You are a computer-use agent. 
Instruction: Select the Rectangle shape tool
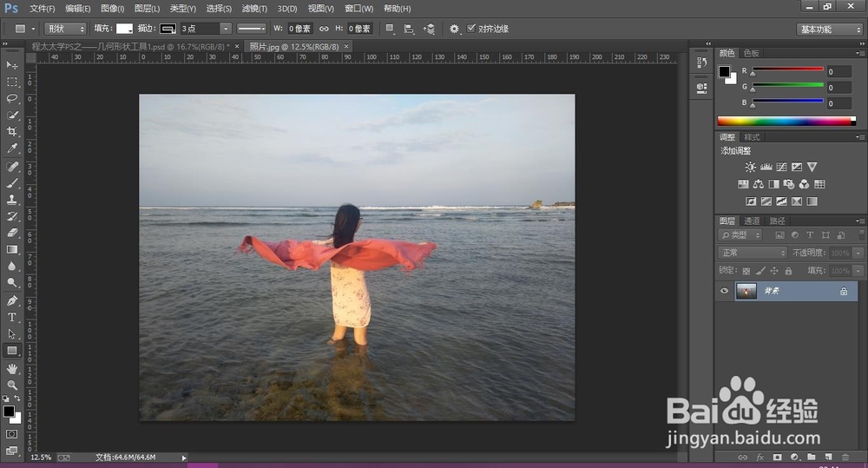(x=11, y=351)
